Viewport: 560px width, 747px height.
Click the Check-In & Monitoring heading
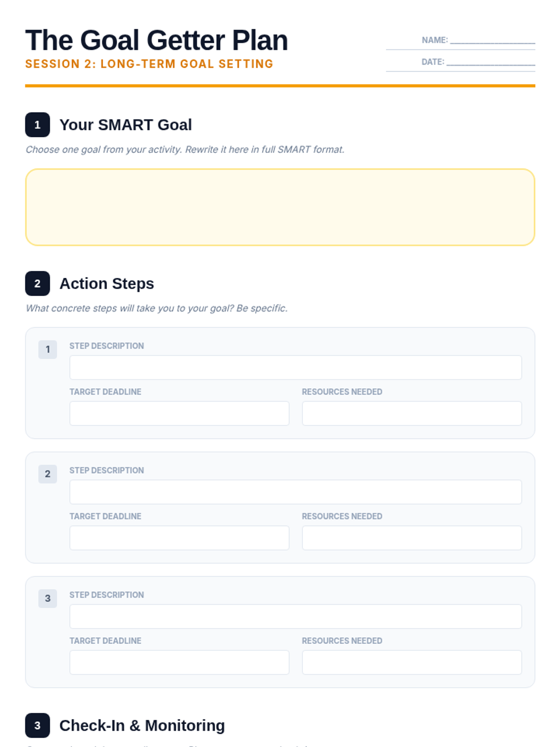coord(142,726)
